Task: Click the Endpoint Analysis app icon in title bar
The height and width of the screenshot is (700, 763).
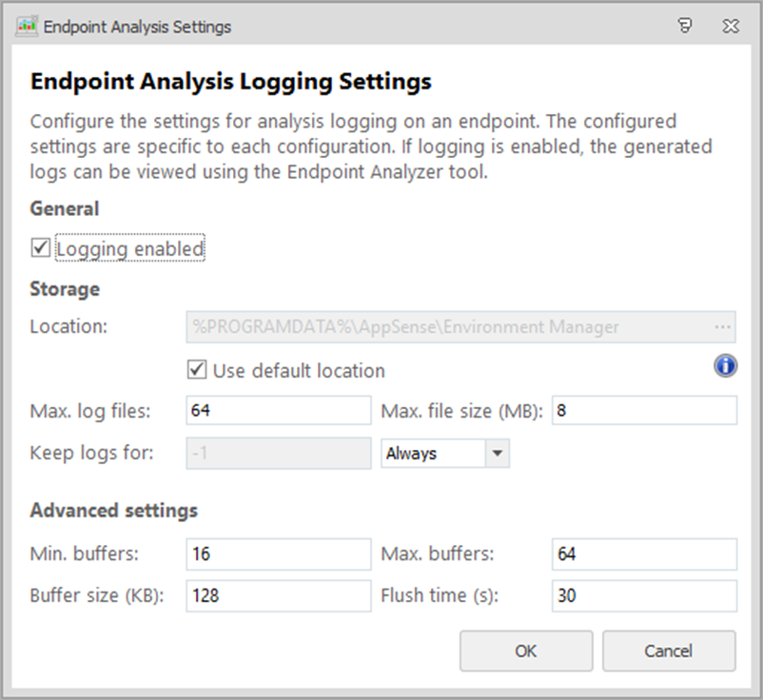Action: (28, 27)
